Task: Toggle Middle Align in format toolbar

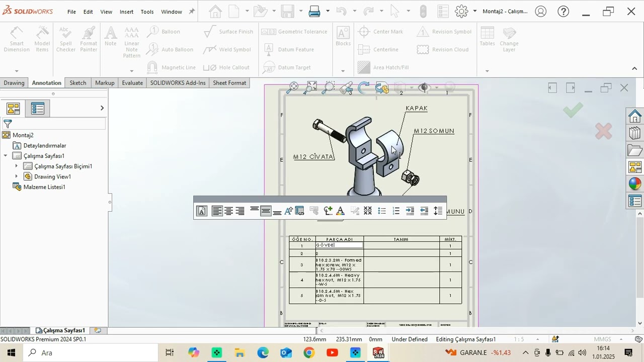Action: pos(266,211)
